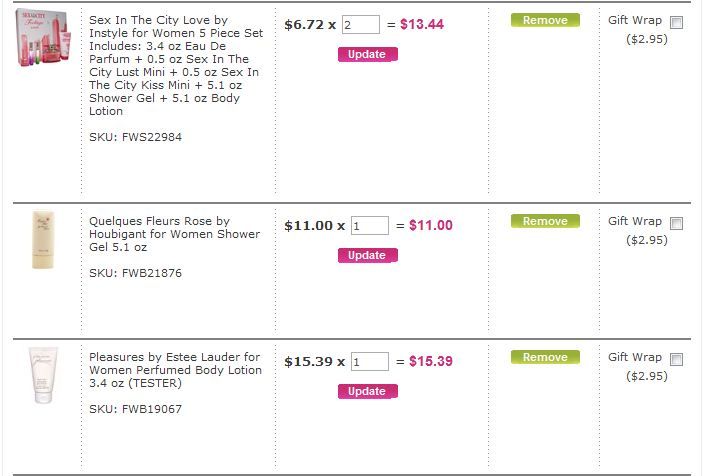The height and width of the screenshot is (476, 704).
Task: Update quantity for the $15.39 item
Action: tap(368, 392)
